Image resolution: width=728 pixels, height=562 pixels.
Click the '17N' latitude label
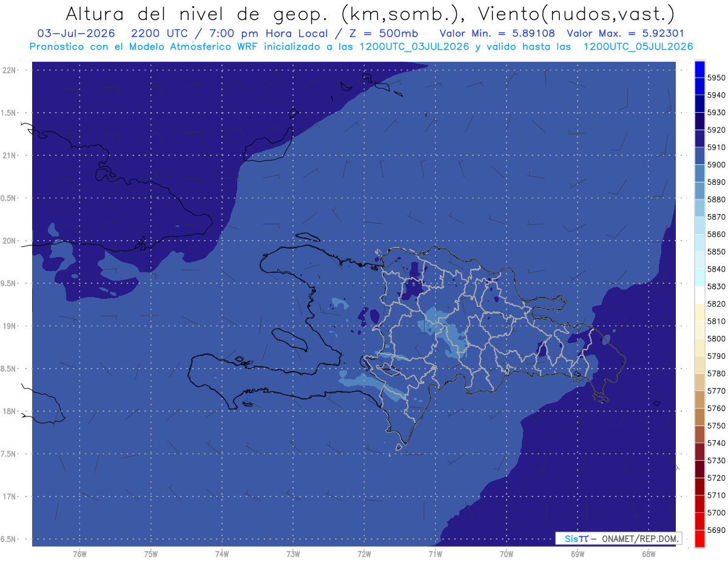pos(10,497)
